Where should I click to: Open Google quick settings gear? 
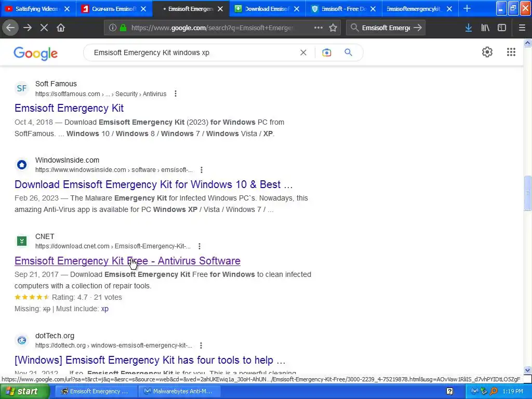coord(487,52)
